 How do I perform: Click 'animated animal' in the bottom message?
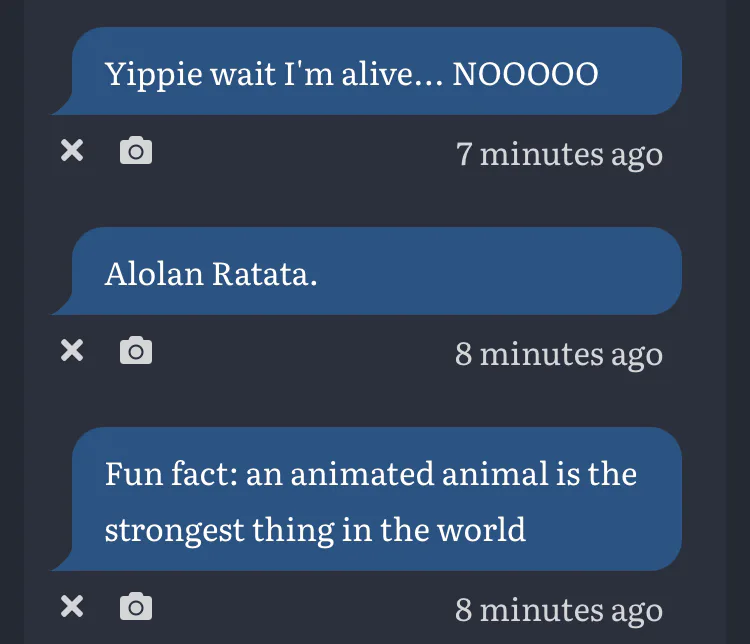(396, 473)
